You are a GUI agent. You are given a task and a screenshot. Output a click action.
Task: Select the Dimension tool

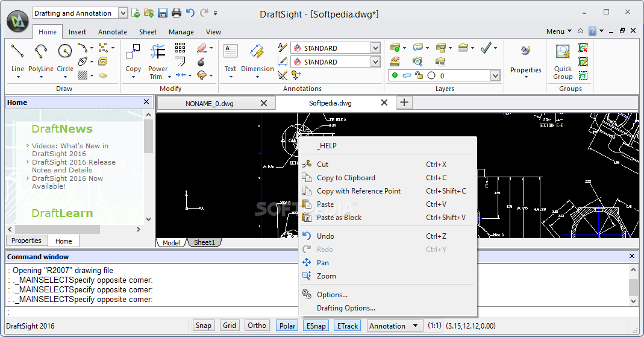click(257, 51)
